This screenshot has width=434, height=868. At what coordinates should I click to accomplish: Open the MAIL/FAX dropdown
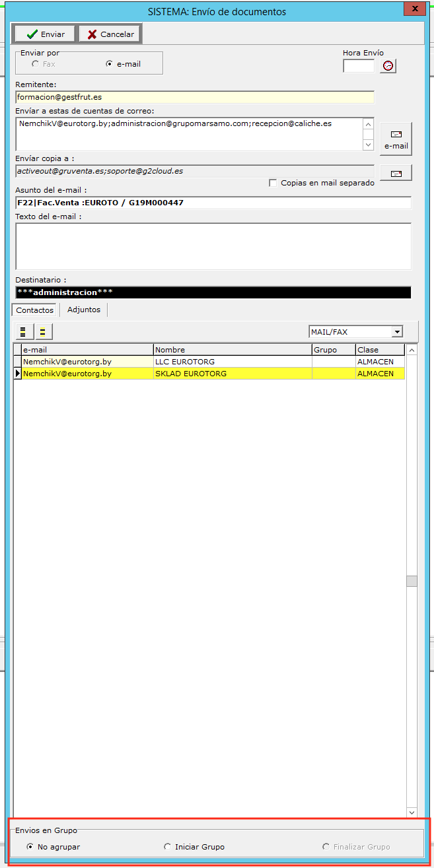(396, 332)
